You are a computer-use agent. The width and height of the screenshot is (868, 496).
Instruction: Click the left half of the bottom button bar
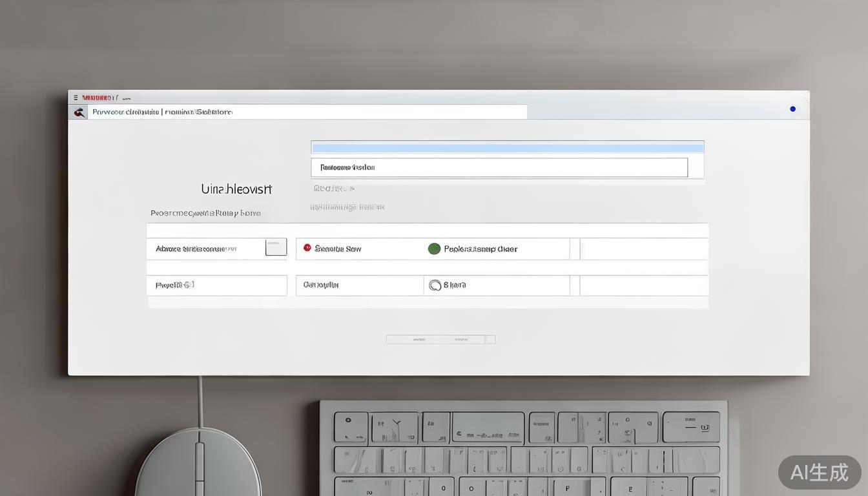pos(418,340)
